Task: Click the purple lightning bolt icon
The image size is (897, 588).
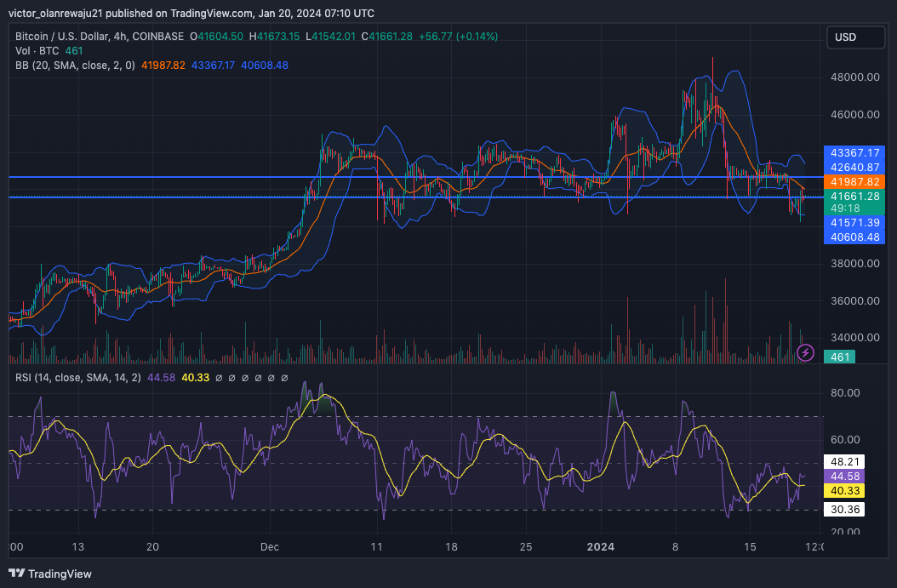Action: click(805, 353)
